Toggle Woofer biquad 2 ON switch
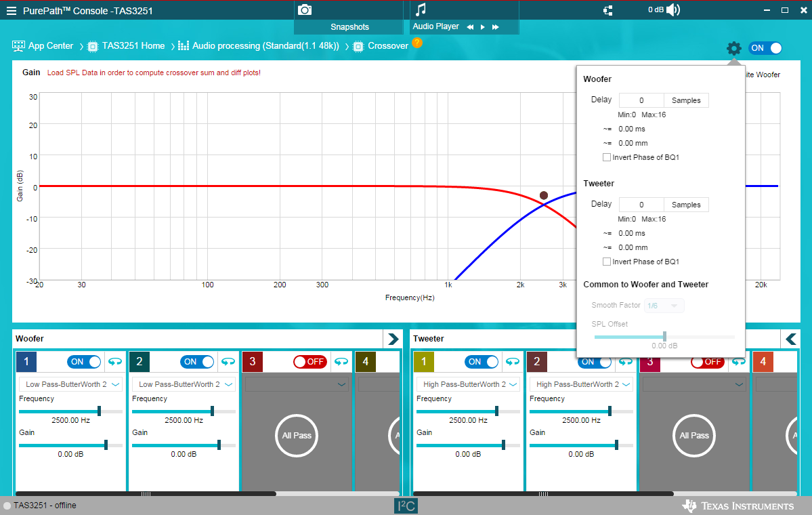 [x=197, y=362]
